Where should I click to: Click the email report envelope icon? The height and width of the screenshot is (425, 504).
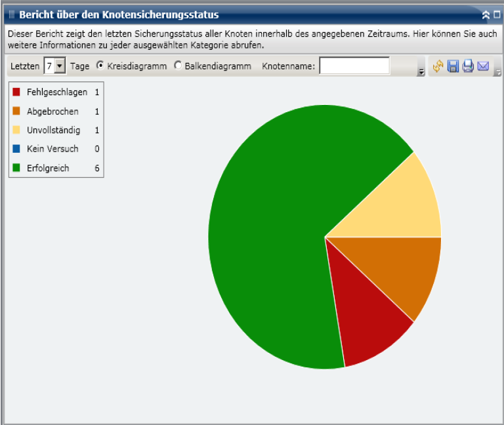pyautogui.click(x=483, y=66)
